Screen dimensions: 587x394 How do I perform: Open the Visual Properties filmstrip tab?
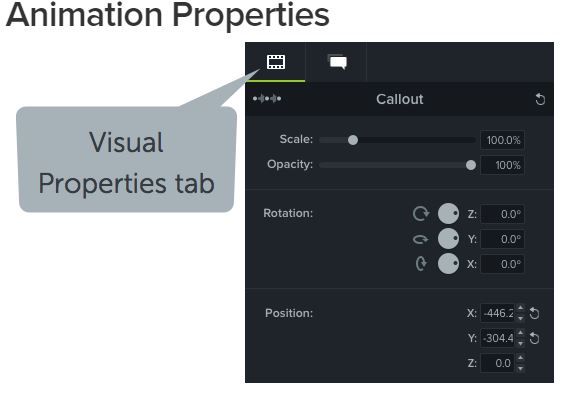point(276,62)
